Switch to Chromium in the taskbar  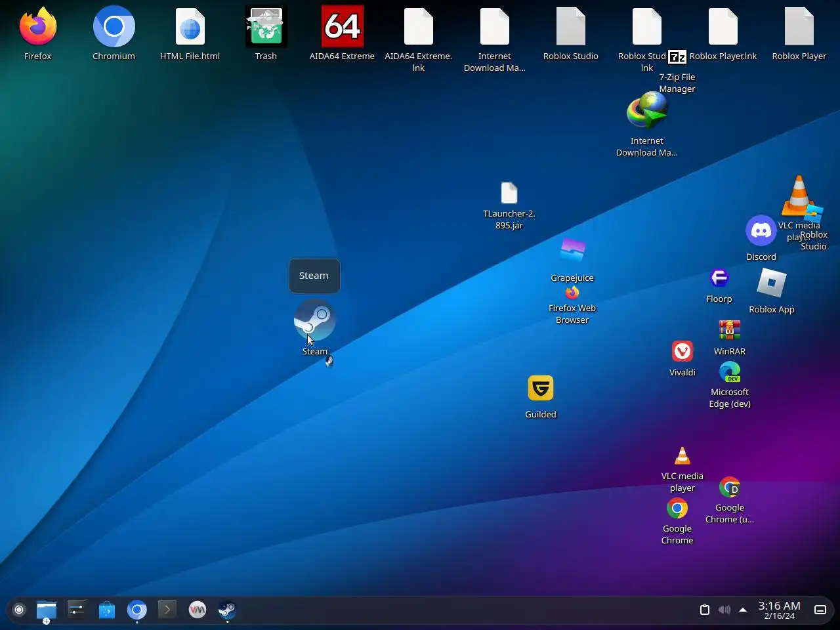point(137,610)
